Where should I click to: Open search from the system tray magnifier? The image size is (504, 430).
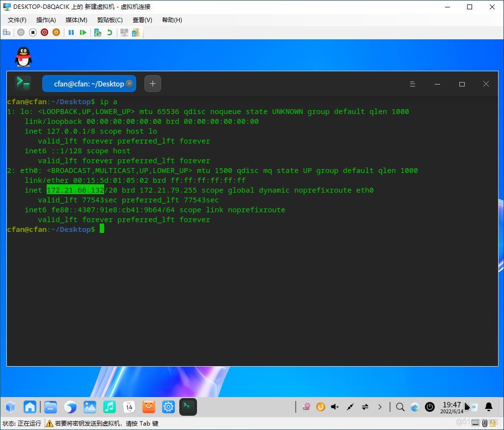pyautogui.click(x=400, y=407)
